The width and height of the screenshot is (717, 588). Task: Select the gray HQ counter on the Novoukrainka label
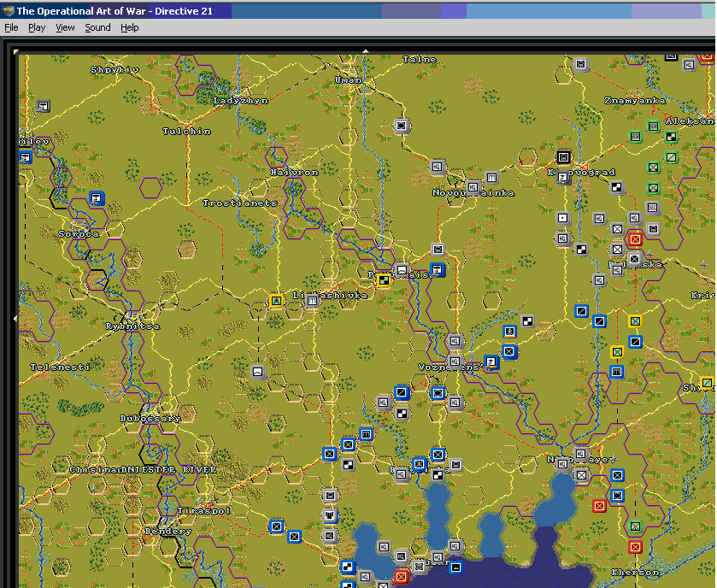(x=473, y=186)
